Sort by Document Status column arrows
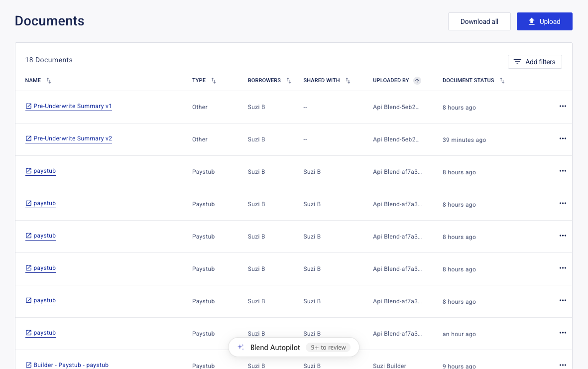 click(502, 81)
